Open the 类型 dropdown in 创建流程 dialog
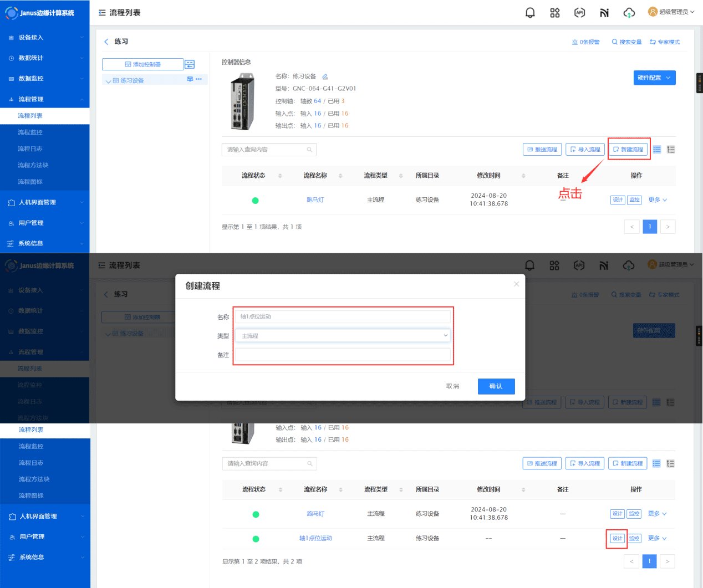Image resolution: width=703 pixels, height=588 pixels. (343, 336)
